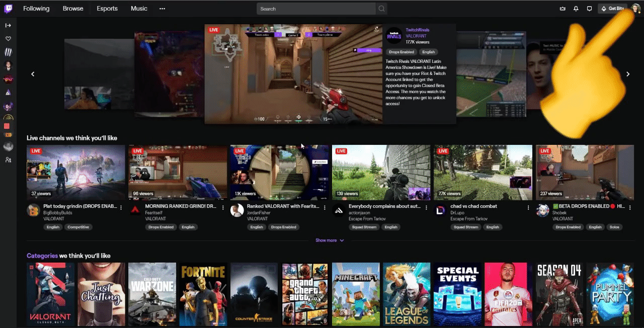Open options menu for DrLupo stream

(528, 207)
